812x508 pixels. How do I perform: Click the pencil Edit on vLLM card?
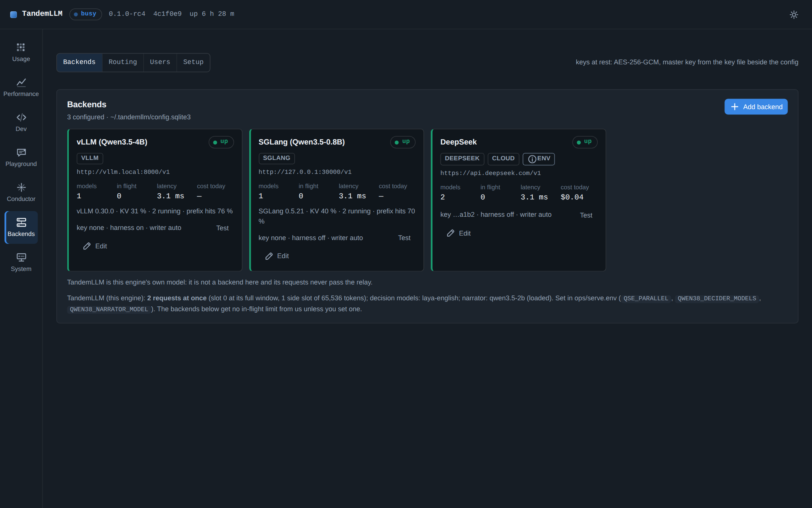[95, 246]
